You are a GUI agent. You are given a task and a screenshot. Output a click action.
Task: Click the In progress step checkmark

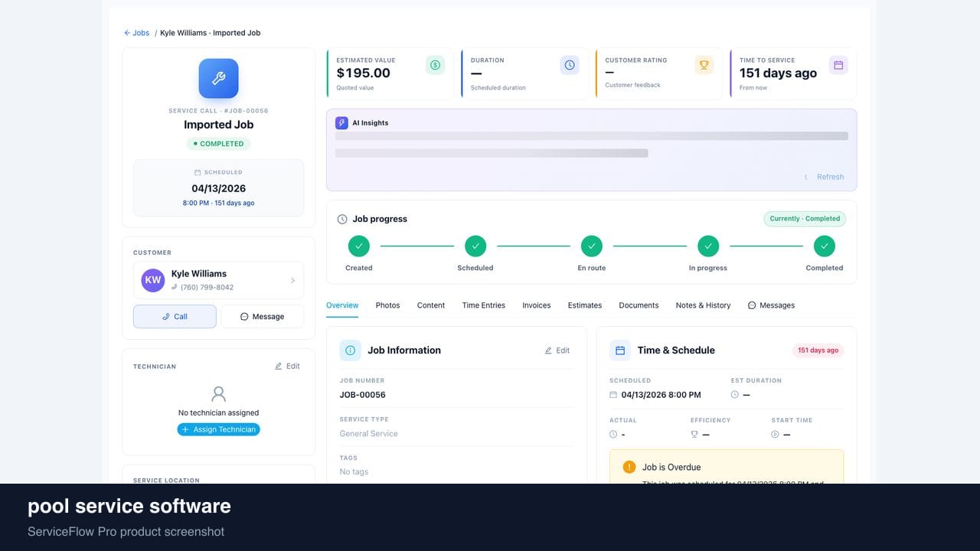(x=708, y=246)
